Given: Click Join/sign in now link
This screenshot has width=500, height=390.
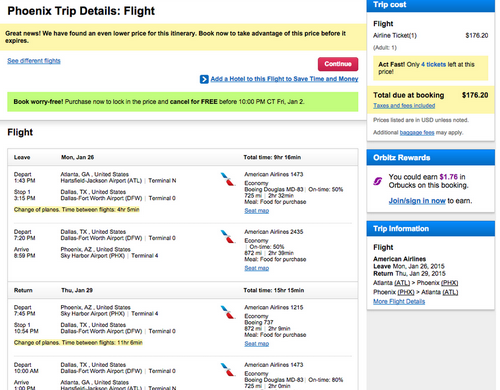Looking at the screenshot, I should [x=417, y=201].
